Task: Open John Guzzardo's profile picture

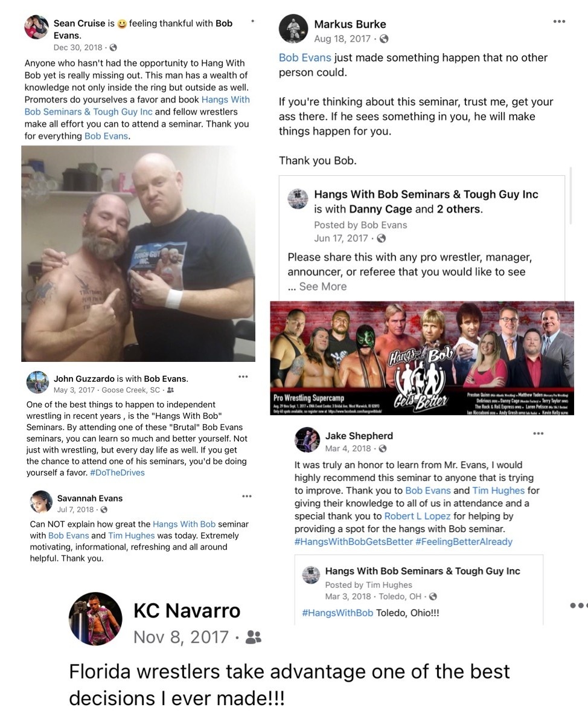Action: [37, 382]
